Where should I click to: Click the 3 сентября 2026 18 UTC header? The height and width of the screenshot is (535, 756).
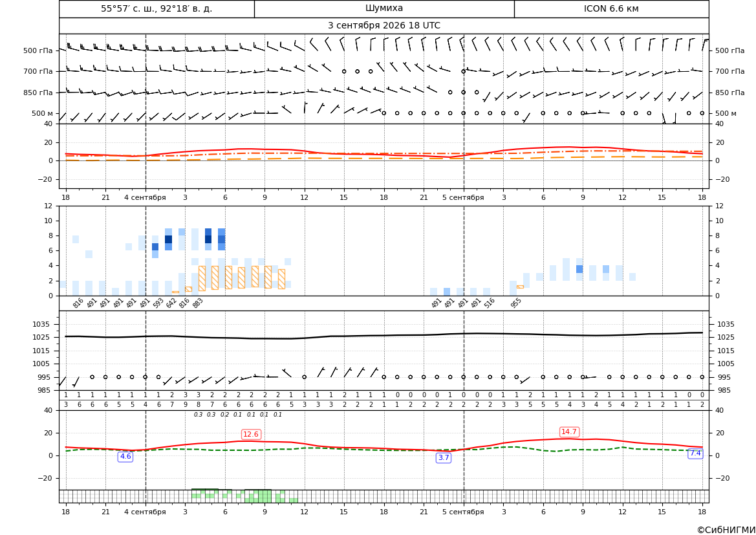(384, 26)
